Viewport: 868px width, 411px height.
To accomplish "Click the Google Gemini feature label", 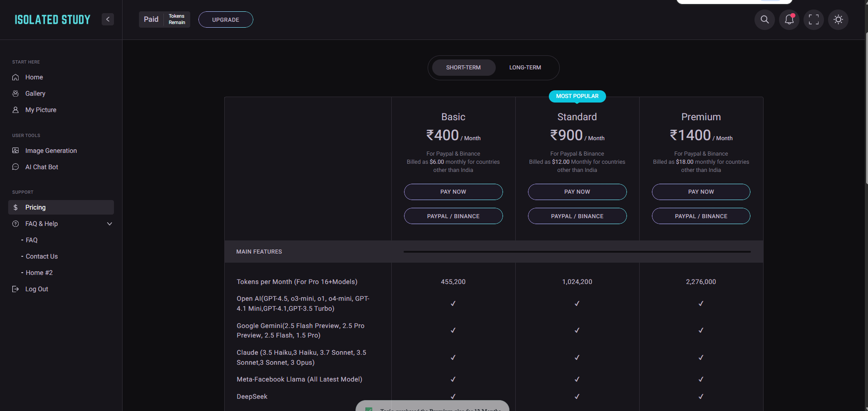I will point(301,331).
